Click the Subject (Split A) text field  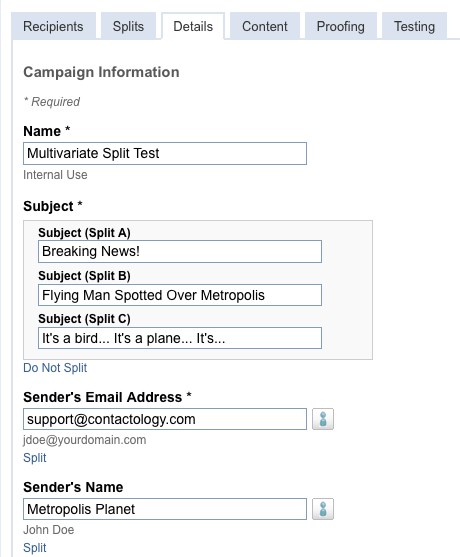point(180,252)
